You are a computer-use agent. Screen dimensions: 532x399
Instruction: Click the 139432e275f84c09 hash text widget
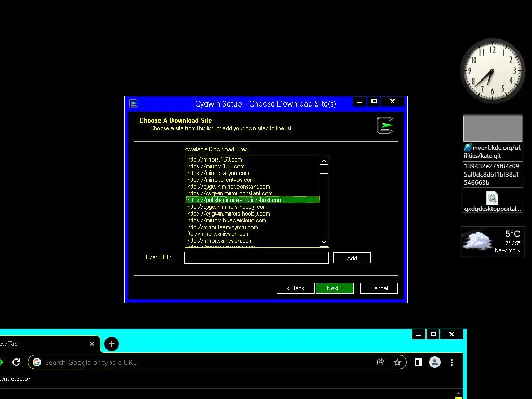click(x=493, y=175)
